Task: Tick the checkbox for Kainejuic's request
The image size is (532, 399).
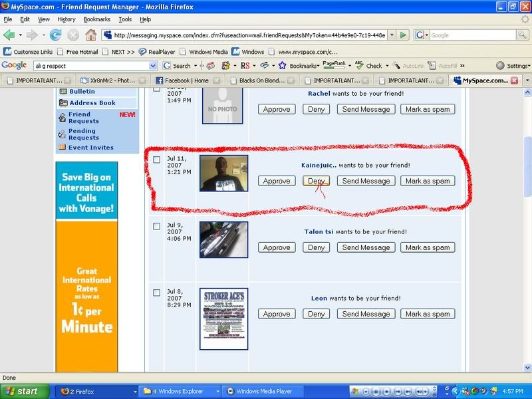Action: 156,160
